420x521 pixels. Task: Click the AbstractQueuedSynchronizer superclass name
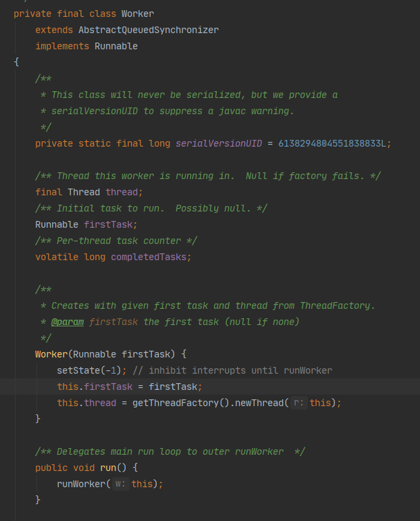(149, 30)
